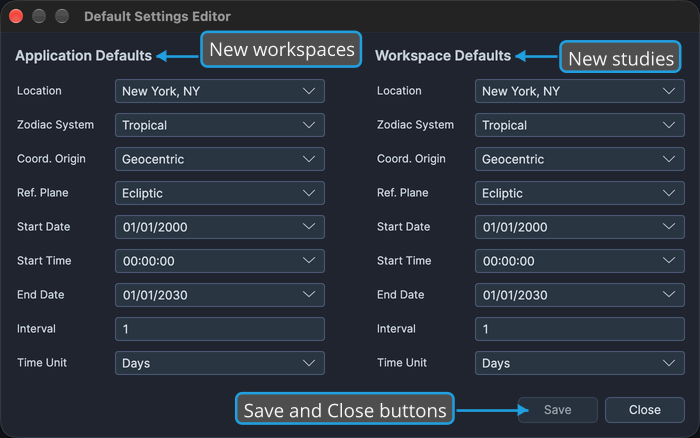Click Application Defaults End Date label
This screenshot has width=700, height=438.
pyautogui.click(x=41, y=295)
